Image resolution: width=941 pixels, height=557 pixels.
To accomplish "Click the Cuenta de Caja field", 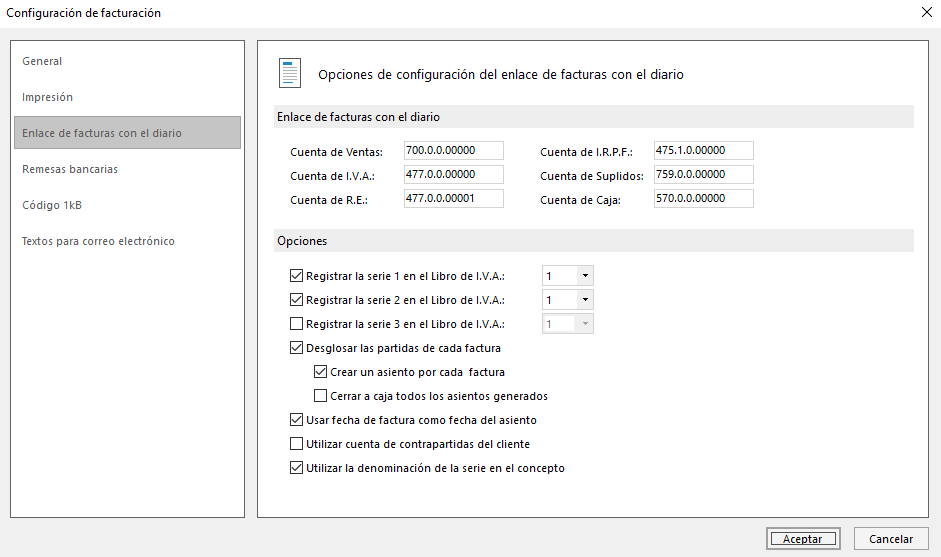I will point(703,199).
